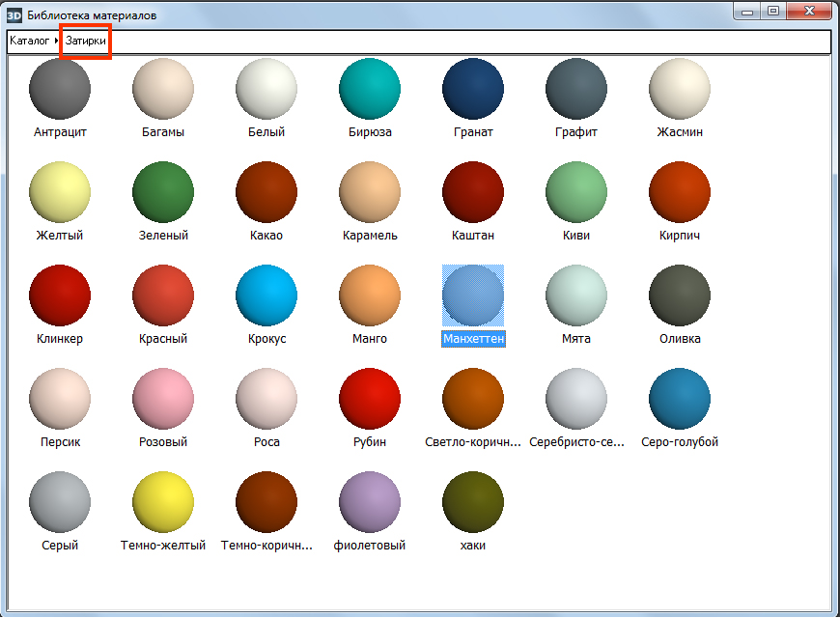Minimize the Библиотека материалов window
Viewport: 840px width, 618px height.
(747, 12)
